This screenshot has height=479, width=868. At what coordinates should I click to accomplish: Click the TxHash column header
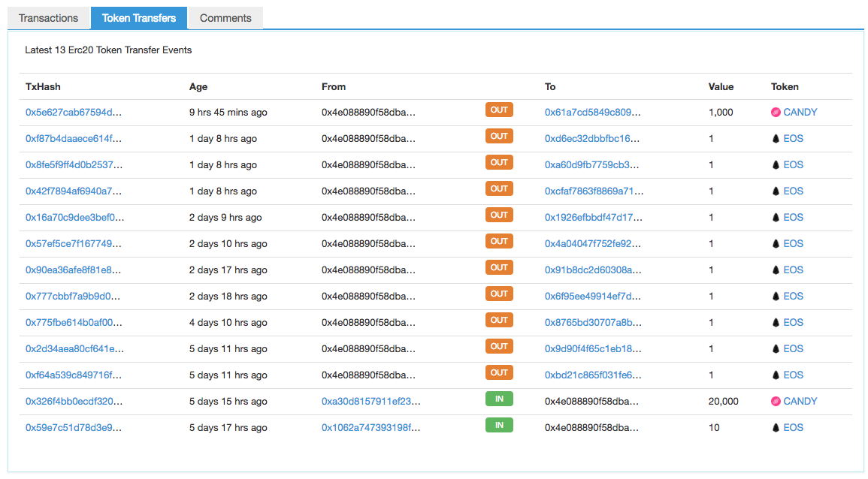click(x=43, y=87)
